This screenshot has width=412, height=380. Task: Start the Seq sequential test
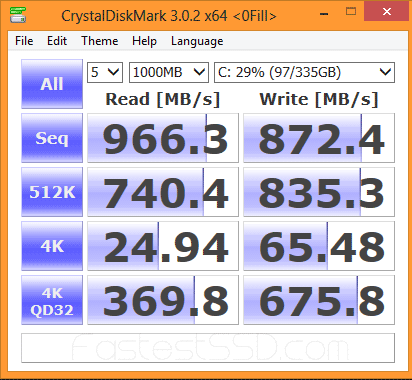pos(52,138)
